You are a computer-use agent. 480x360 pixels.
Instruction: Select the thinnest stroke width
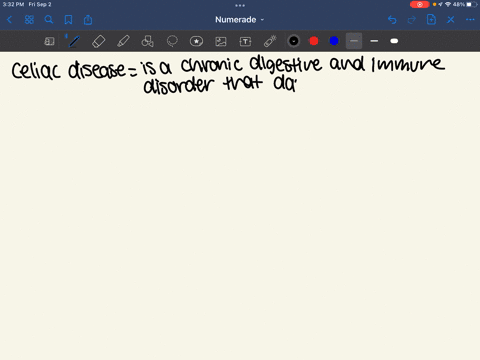pyautogui.click(x=354, y=41)
